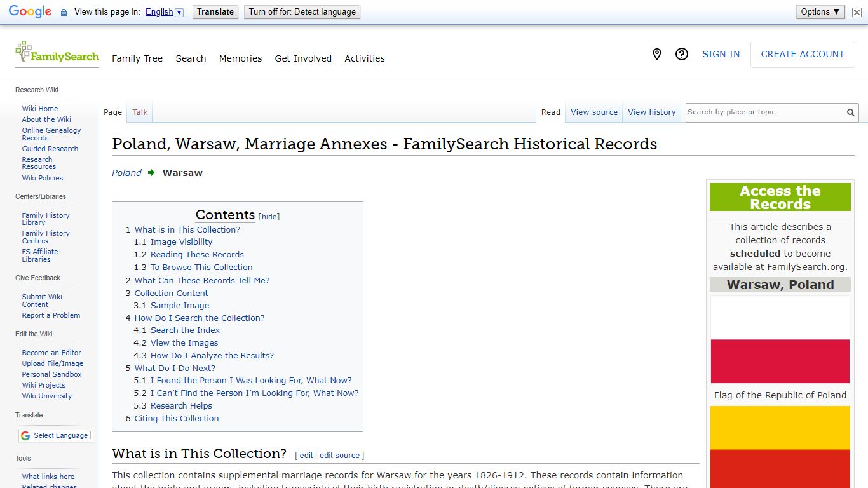This screenshot has height=488, width=868.
Task: Open Online Genealogy Records
Action: pos(51,134)
